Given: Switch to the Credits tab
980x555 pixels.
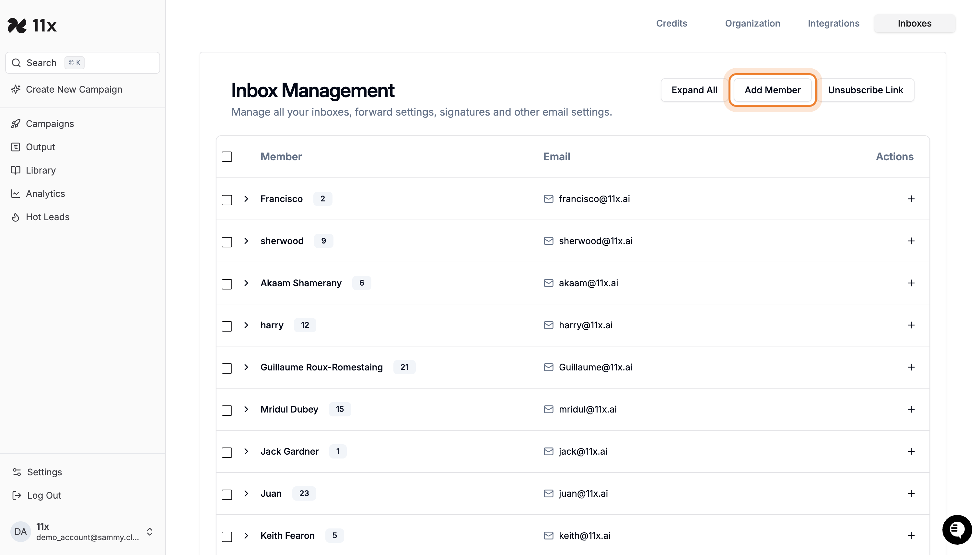Looking at the screenshot, I should [671, 23].
